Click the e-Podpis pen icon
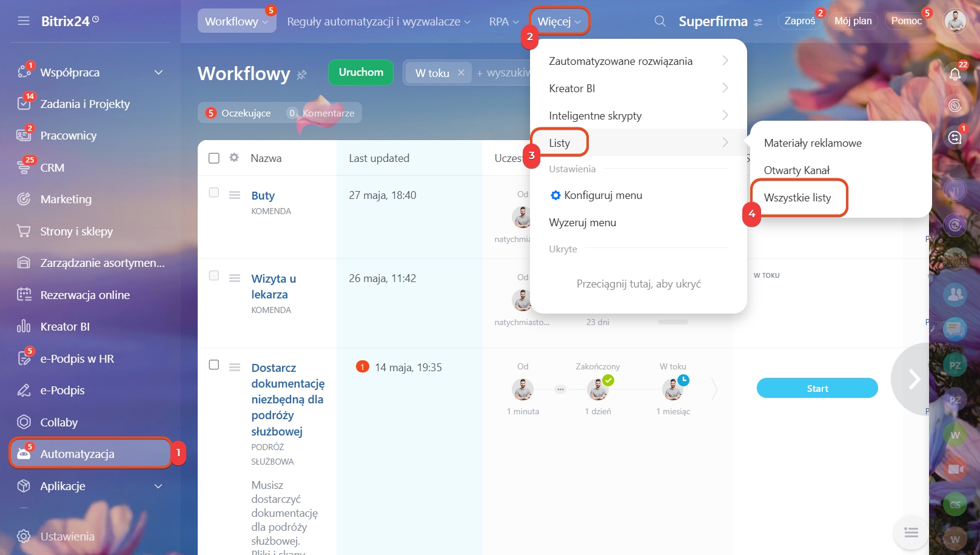 (x=24, y=390)
